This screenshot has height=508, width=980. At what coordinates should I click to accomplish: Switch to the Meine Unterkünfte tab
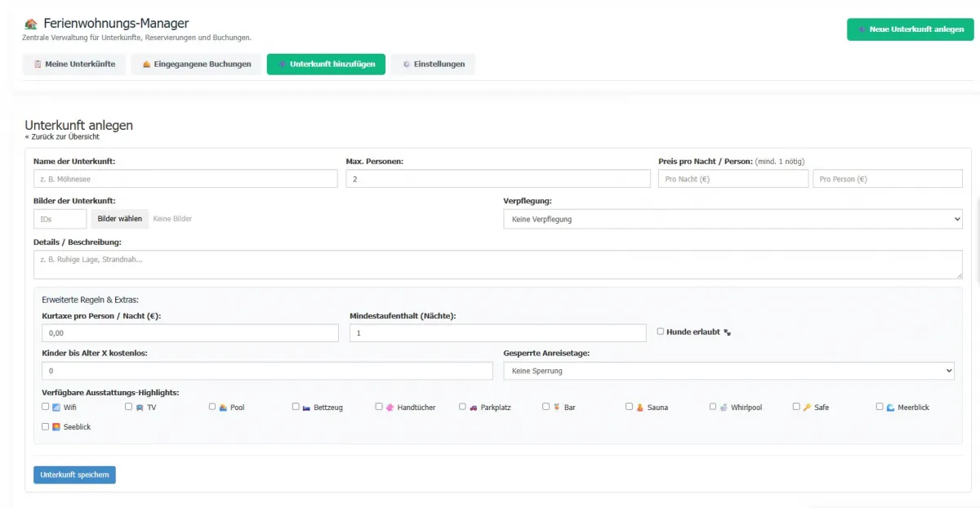[x=74, y=65]
